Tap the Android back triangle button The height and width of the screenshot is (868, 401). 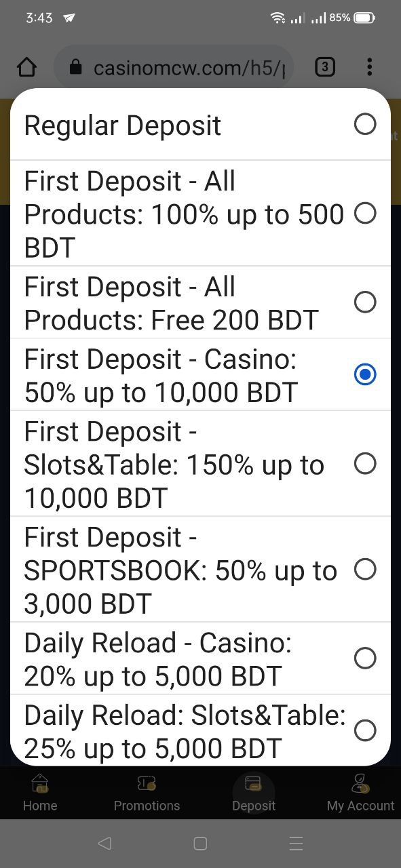[x=104, y=843]
